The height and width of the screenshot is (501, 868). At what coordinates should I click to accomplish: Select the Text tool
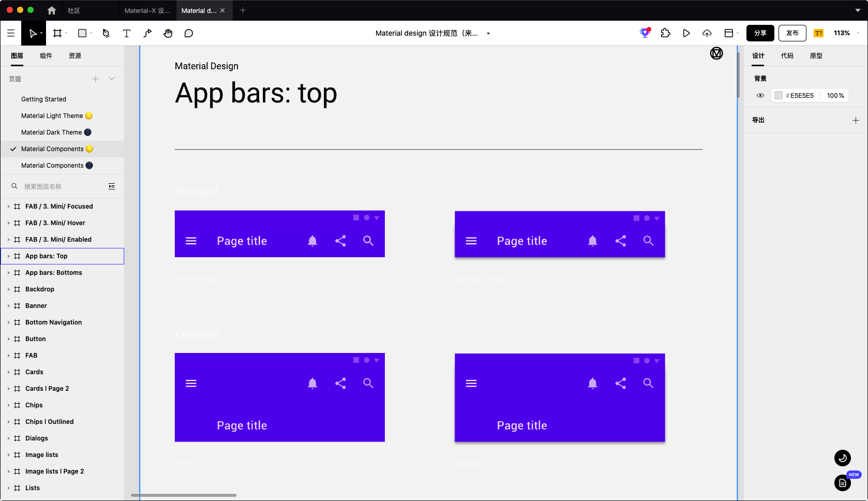(x=127, y=33)
